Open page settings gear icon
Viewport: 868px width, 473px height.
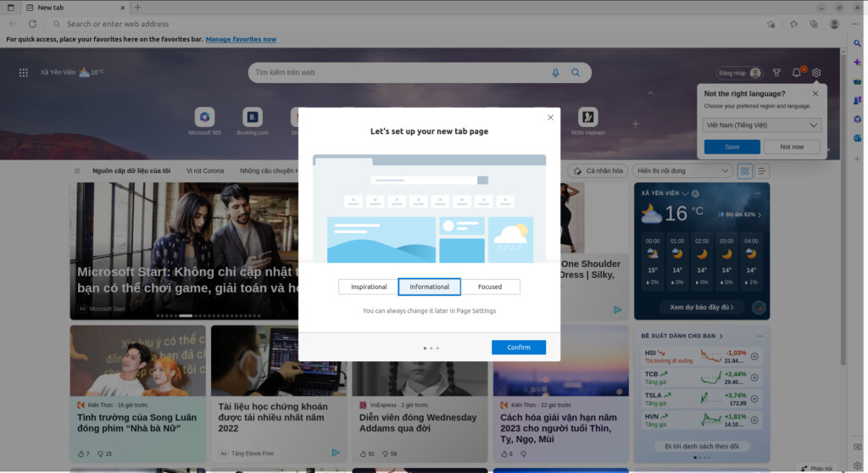tap(816, 73)
